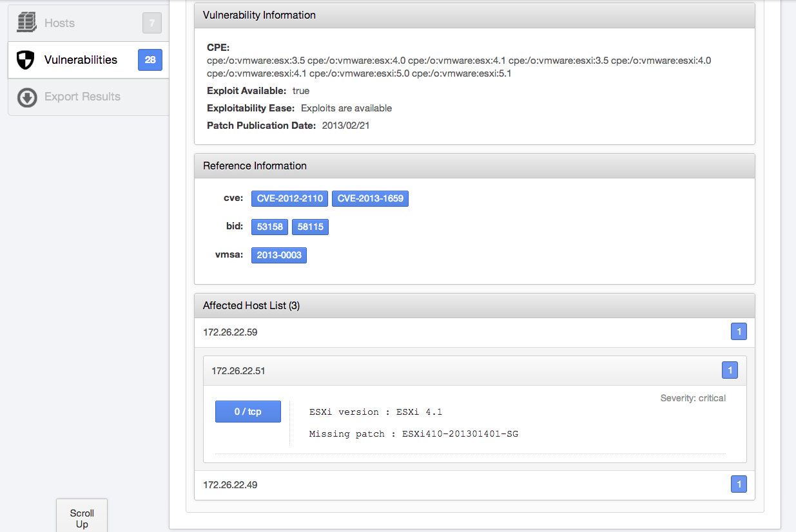796x532 pixels.
Task: Click the Vulnerability Information panel header
Action: click(x=474, y=15)
